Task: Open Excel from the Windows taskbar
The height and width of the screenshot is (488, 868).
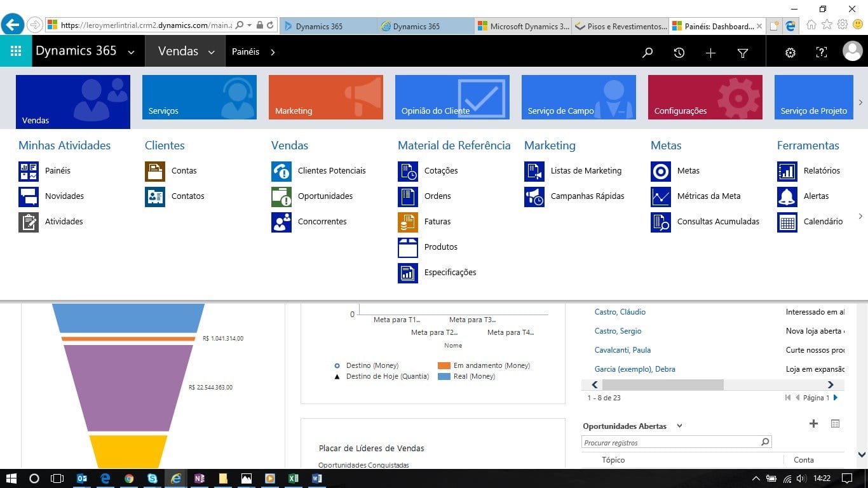Action: (x=294, y=478)
